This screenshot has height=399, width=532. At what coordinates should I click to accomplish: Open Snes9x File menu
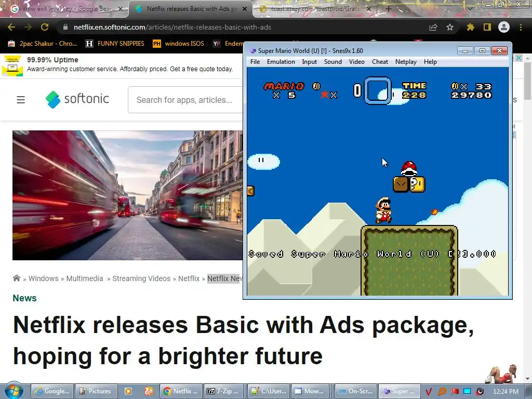[x=255, y=62]
